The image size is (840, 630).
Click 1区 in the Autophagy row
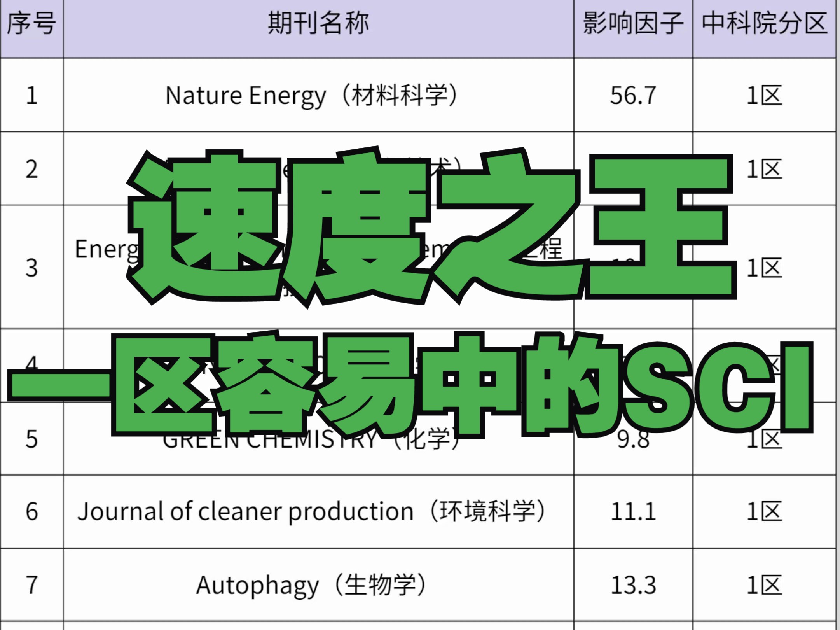[764, 585]
